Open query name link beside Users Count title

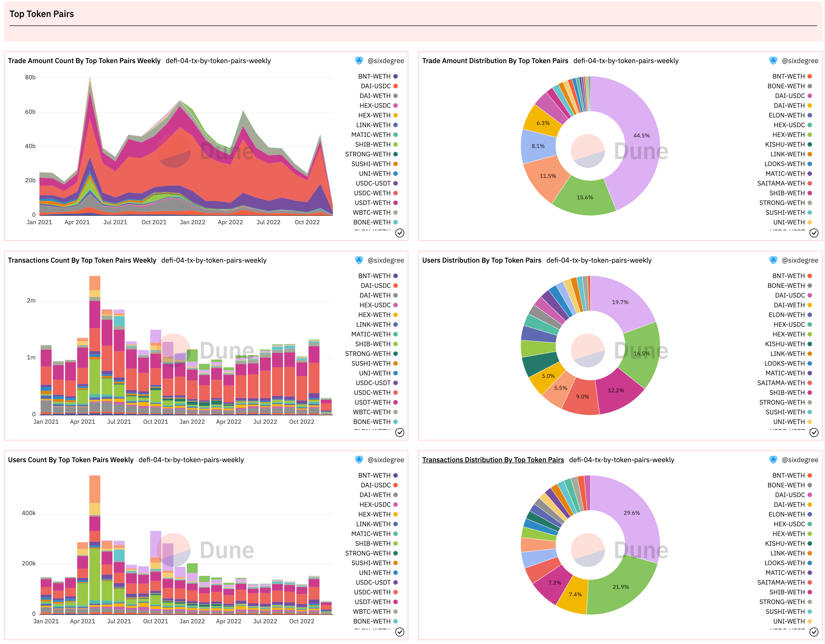(191, 460)
